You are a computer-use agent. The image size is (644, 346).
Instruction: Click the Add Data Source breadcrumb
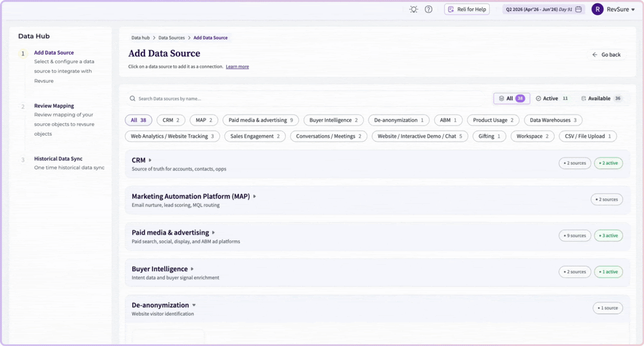coord(211,38)
